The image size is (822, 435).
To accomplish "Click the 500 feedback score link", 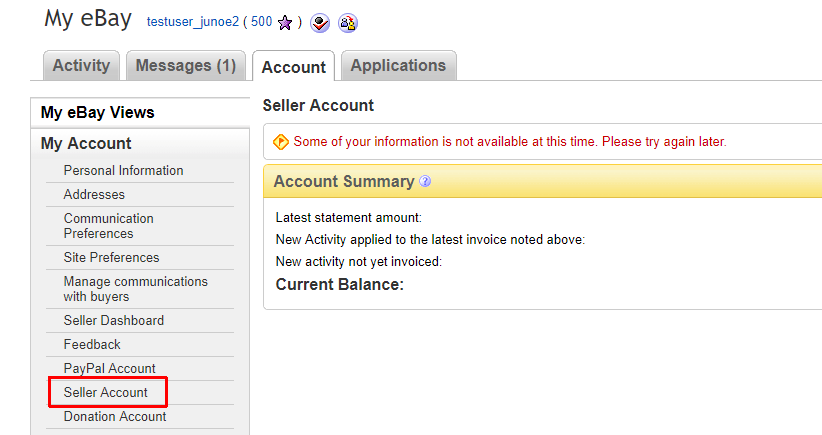I will (x=262, y=22).
